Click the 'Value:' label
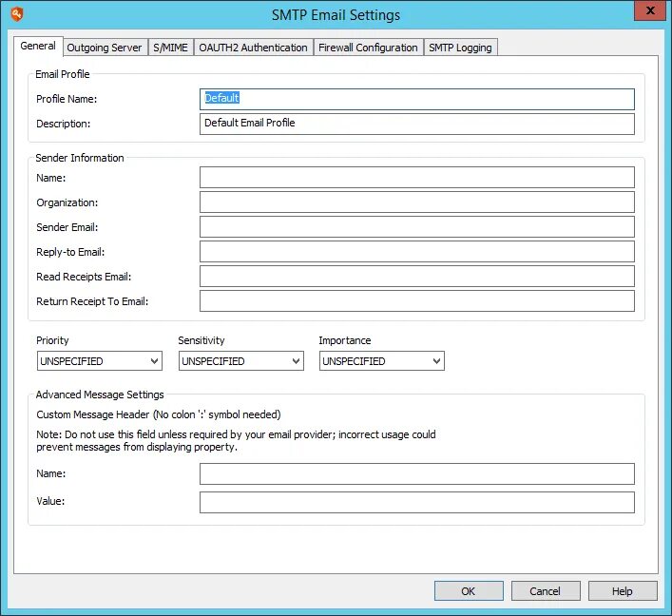This screenshot has width=672, height=616. pos(50,501)
